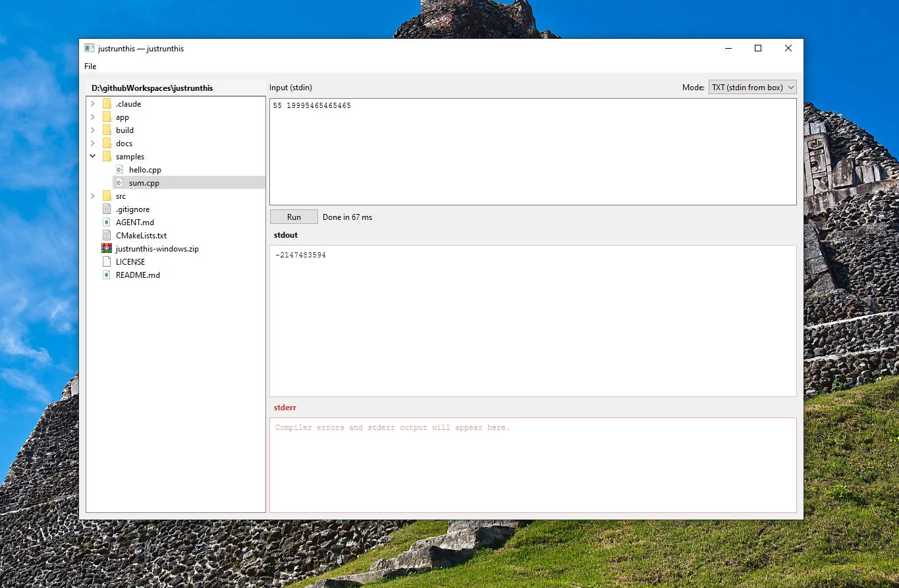Select the LICENSE entry
Image resolution: width=899 pixels, height=588 pixels.
tap(130, 262)
